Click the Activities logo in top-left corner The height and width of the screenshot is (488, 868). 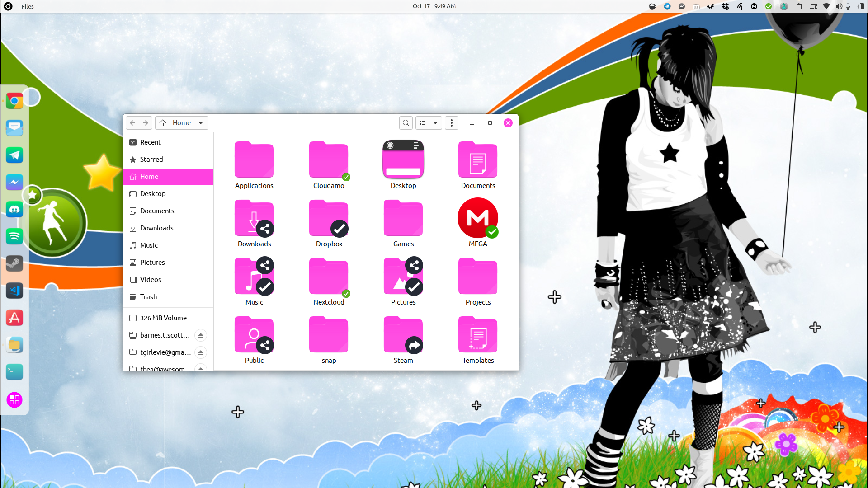click(x=8, y=6)
